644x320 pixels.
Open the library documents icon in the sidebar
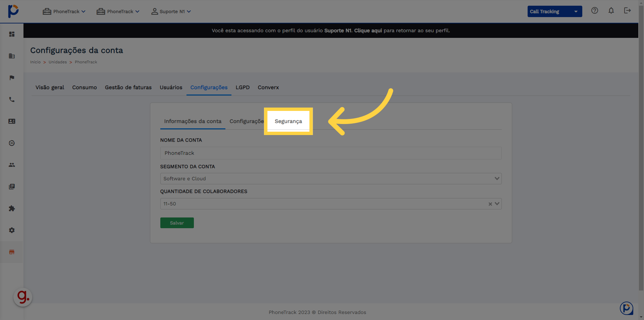(x=12, y=187)
